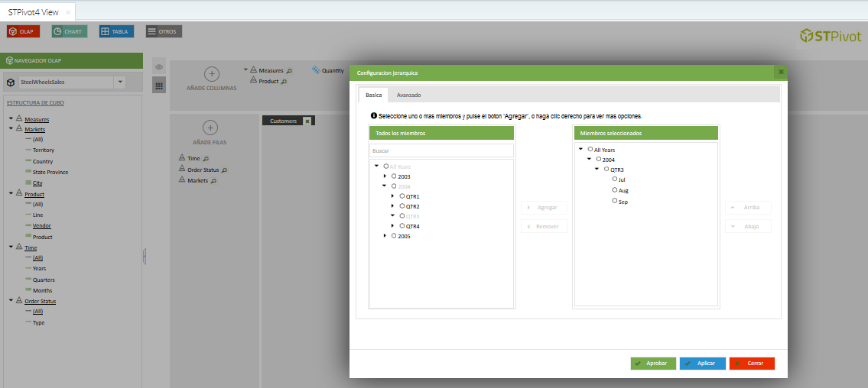
Task: Click the Aprobar button
Action: tap(653, 364)
